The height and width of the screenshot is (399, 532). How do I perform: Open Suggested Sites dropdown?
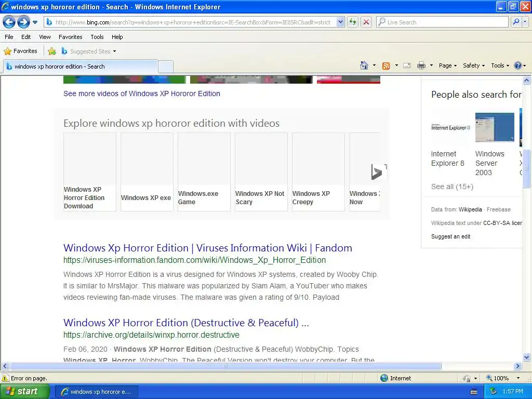(x=89, y=51)
